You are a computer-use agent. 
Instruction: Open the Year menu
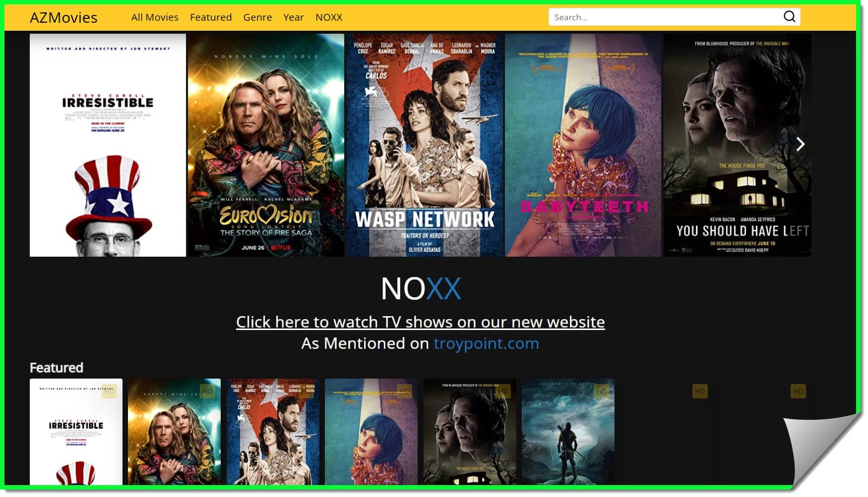tap(294, 17)
